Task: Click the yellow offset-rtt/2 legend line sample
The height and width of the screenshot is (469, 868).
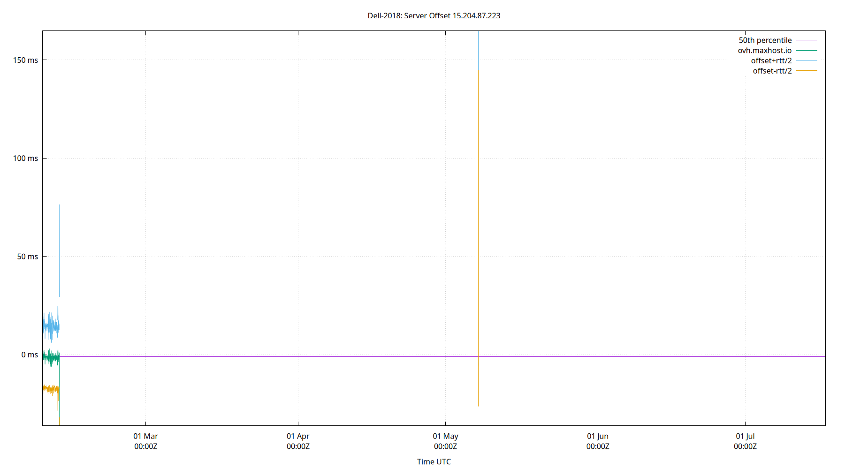Action: pos(806,71)
